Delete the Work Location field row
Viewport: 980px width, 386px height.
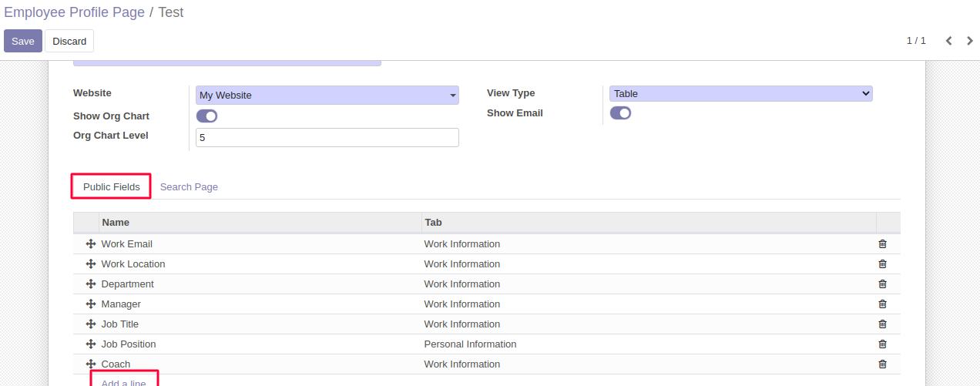click(x=882, y=264)
